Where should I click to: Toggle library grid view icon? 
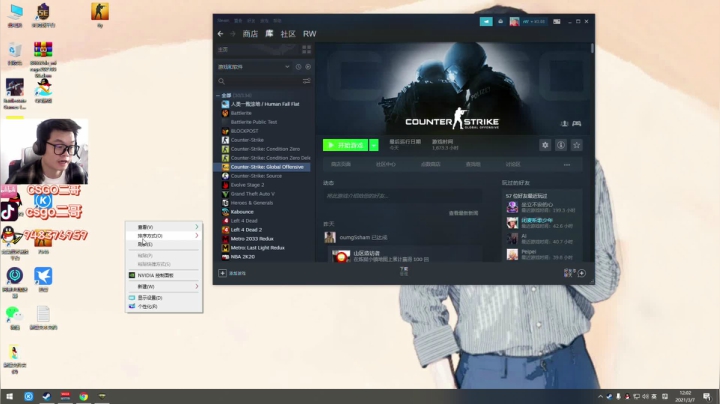pos(306,49)
